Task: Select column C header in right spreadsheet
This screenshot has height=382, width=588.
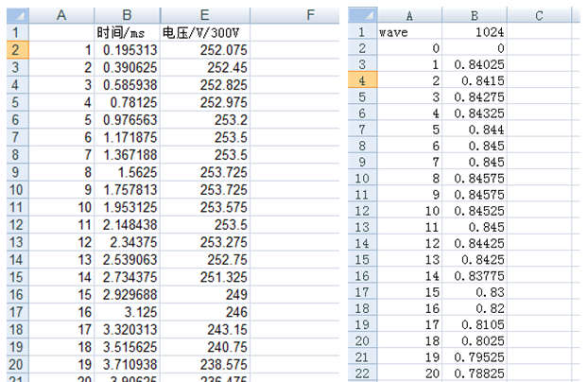Action: pos(539,15)
